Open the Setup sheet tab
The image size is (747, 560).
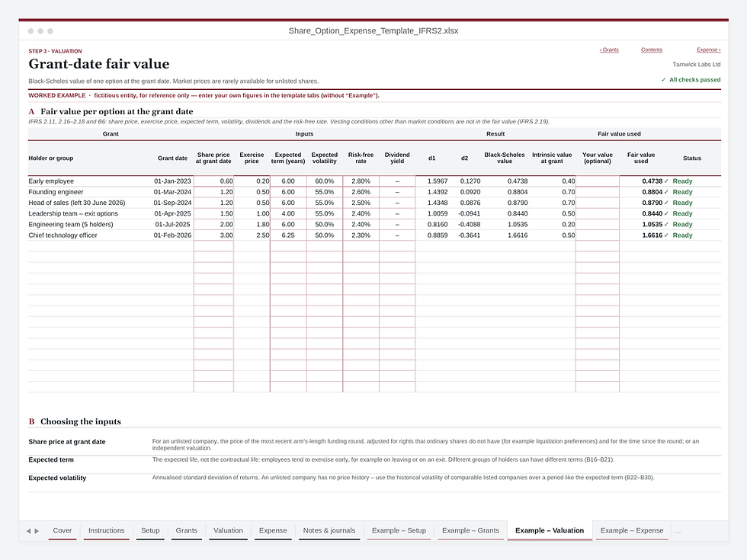pyautogui.click(x=150, y=530)
